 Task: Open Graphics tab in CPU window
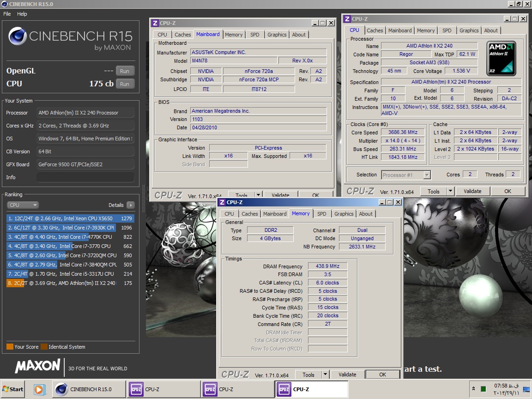pyautogui.click(x=469, y=30)
